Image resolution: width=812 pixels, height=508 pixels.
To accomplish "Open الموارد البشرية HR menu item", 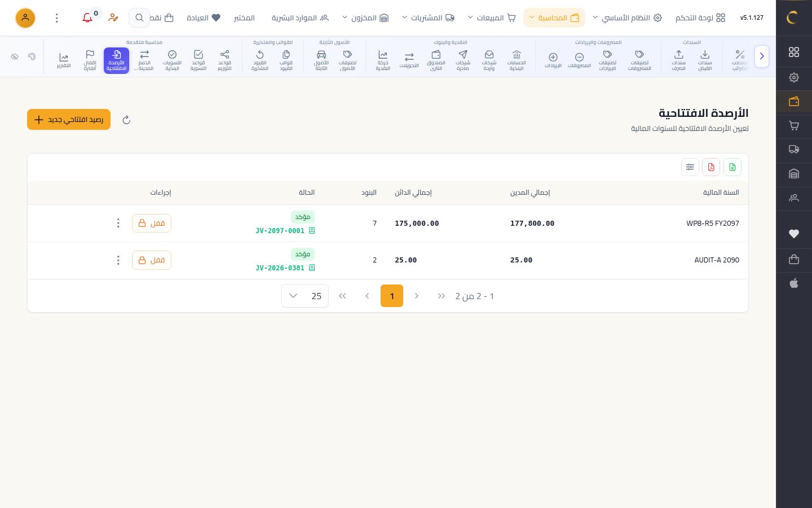I will tap(300, 18).
